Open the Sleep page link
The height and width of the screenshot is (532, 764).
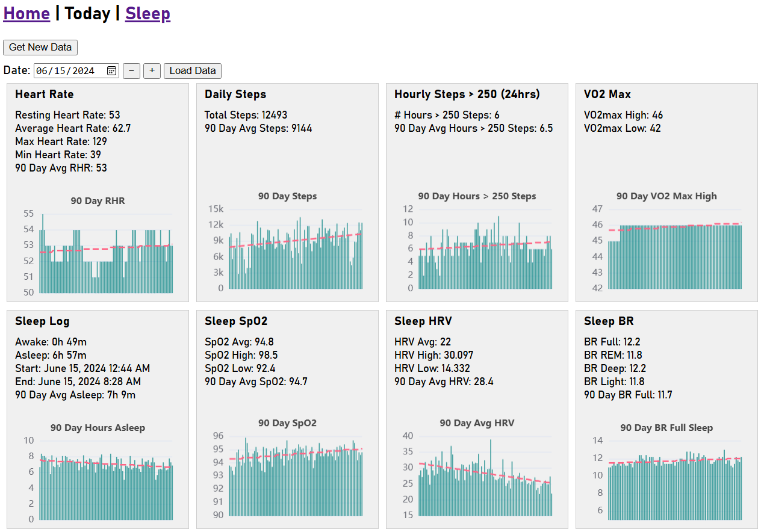click(148, 13)
